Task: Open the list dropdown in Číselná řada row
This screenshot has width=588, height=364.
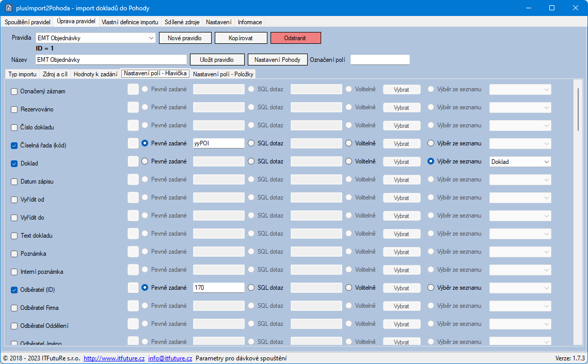Action: pos(520,143)
